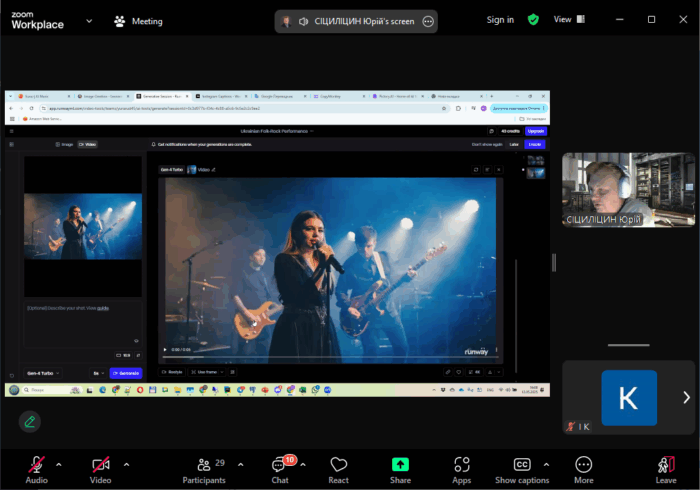Viewport: 700px width, 490px height.
Task: Open the Apps menu
Action: [x=461, y=465]
